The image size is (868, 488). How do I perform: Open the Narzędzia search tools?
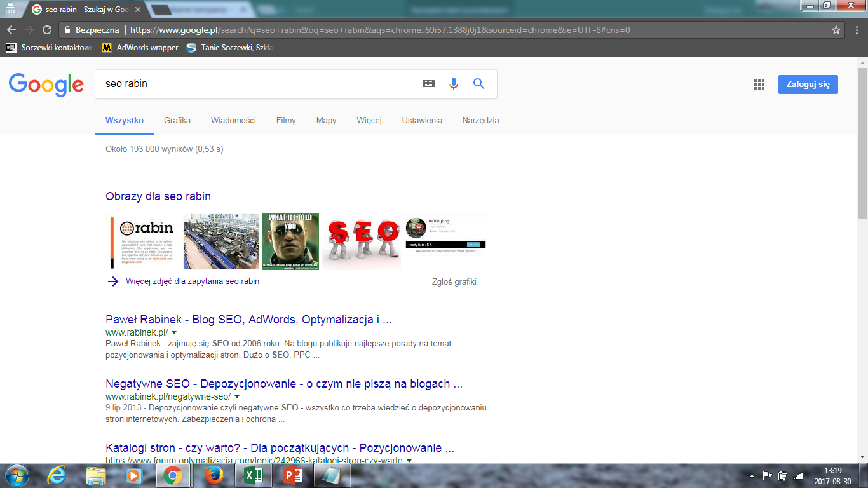coord(480,120)
